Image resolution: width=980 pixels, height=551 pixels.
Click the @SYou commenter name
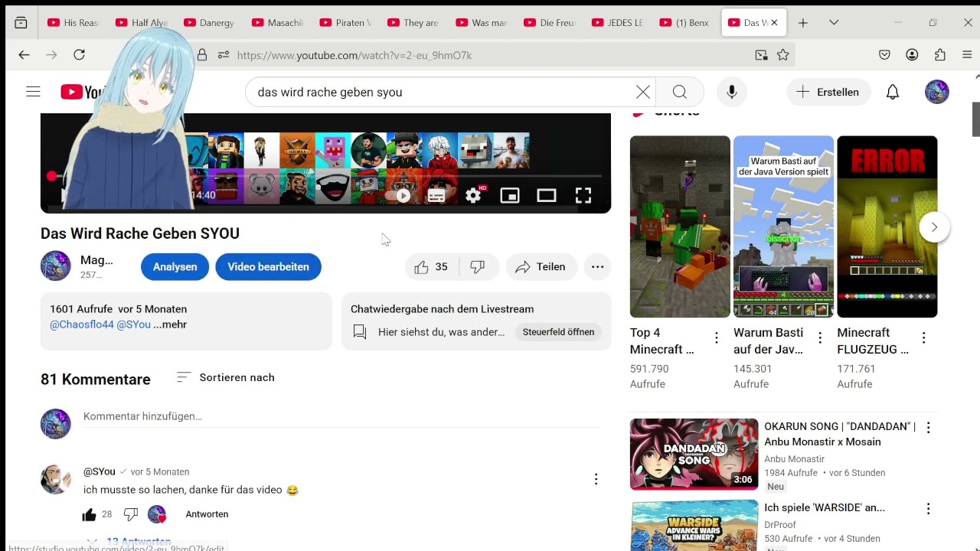tap(100, 471)
